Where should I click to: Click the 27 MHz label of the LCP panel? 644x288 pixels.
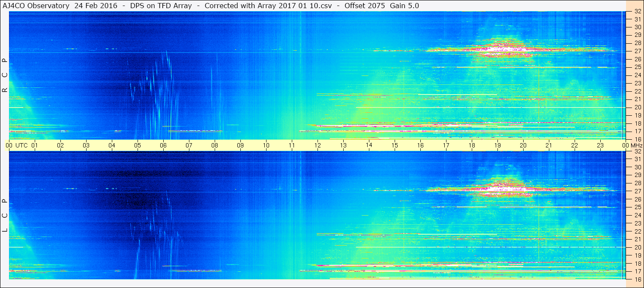[638, 191]
